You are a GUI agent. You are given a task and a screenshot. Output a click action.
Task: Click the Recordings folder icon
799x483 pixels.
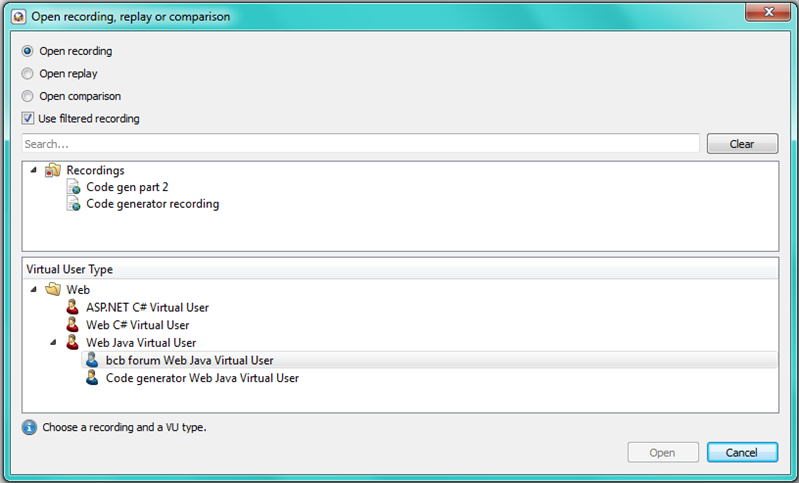tap(53, 171)
